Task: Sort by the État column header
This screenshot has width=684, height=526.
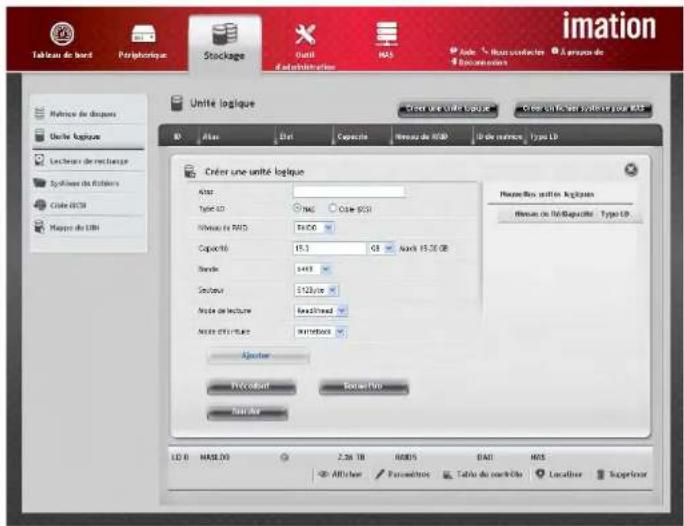Action: point(286,137)
